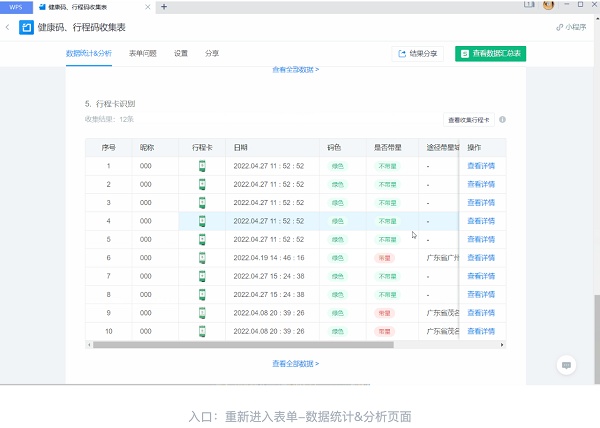Click 查看详情 for row 5
Screen dimensions: 600x428
point(481,239)
